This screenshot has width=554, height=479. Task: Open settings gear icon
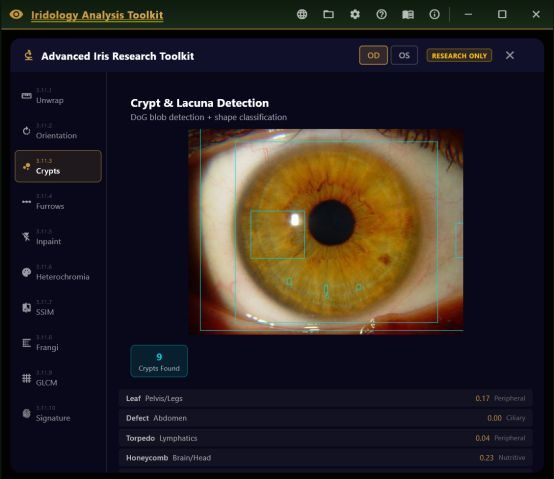click(355, 14)
